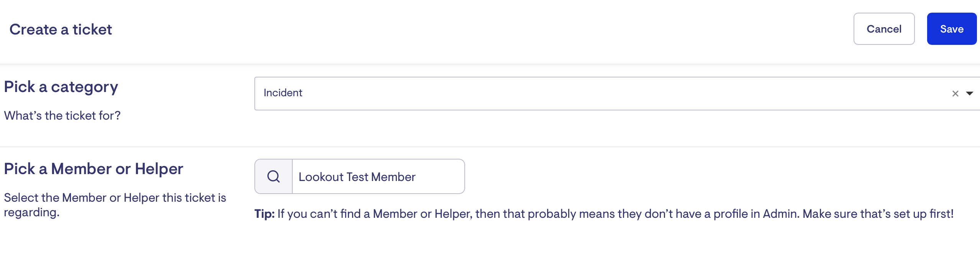980x260 pixels.
Task: Expand the category dropdown arrow
Action: (970, 94)
